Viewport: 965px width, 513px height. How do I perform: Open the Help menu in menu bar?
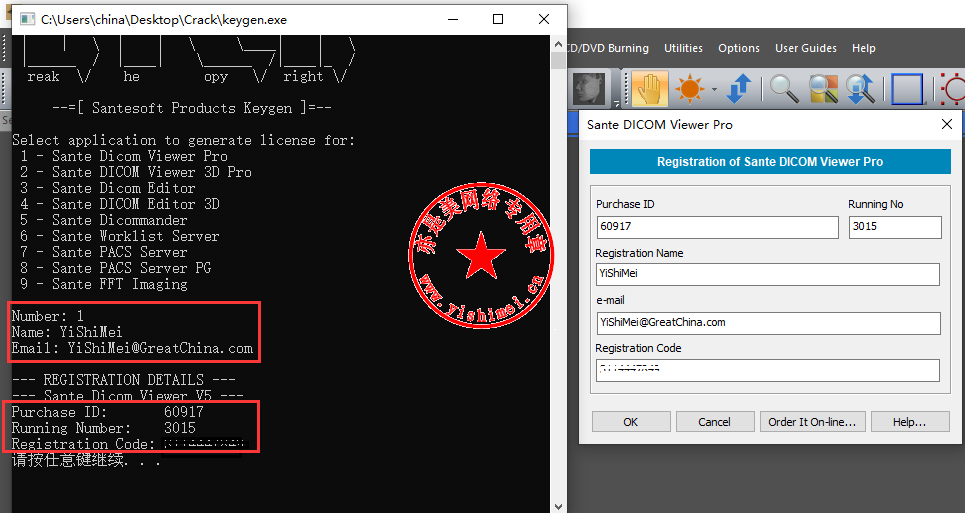pos(863,48)
